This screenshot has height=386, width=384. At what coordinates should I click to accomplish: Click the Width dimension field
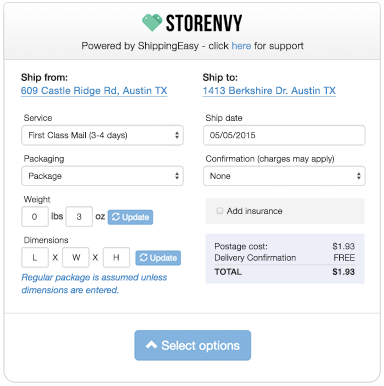(x=76, y=257)
